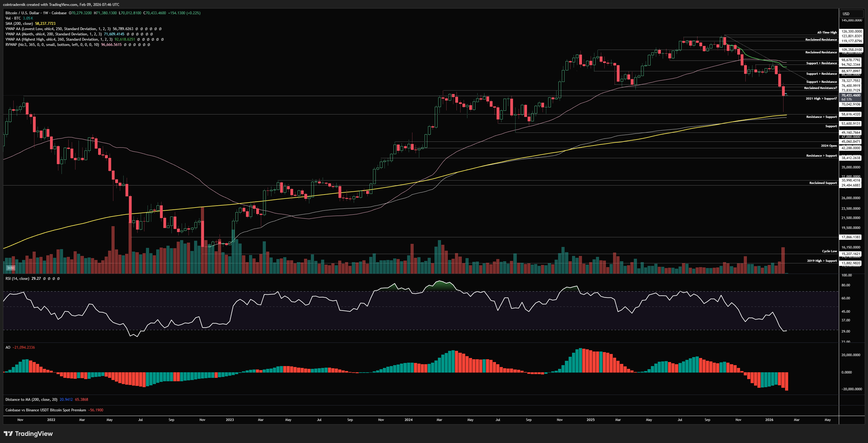
Task: Click the 365D badge on the volume pane
Action: 11,268
